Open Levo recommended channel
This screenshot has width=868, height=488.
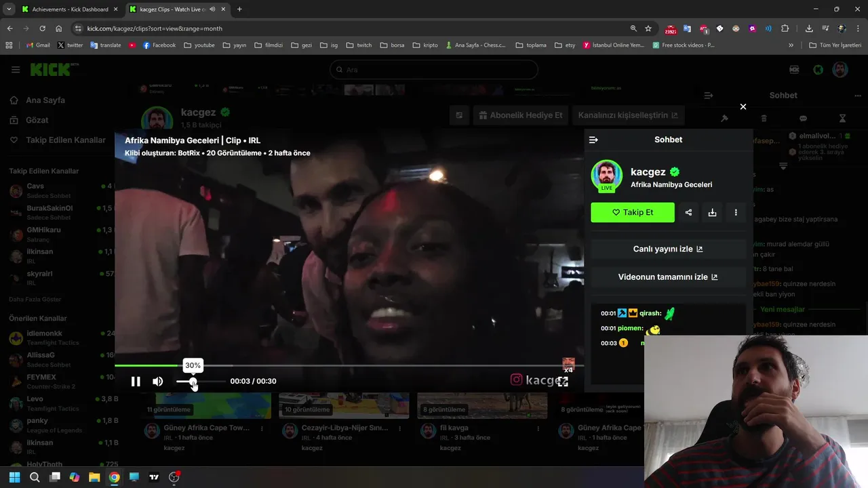(x=61, y=403)
